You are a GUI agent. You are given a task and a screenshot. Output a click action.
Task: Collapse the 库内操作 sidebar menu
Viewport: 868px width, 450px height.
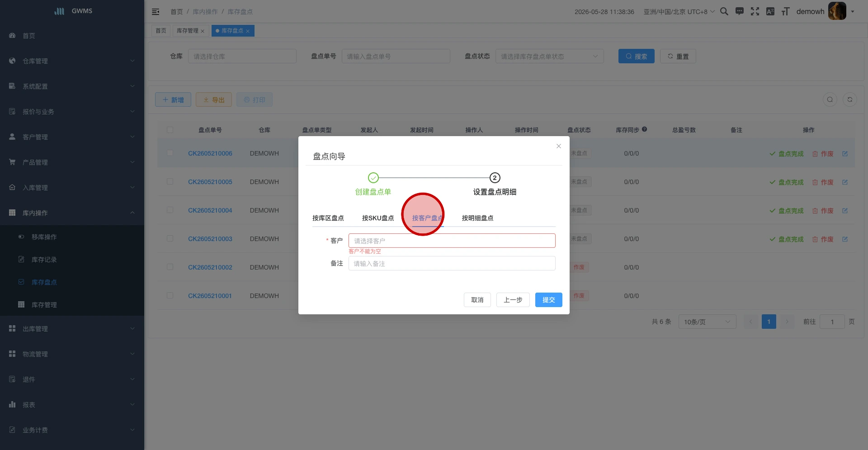pos(72,213)
